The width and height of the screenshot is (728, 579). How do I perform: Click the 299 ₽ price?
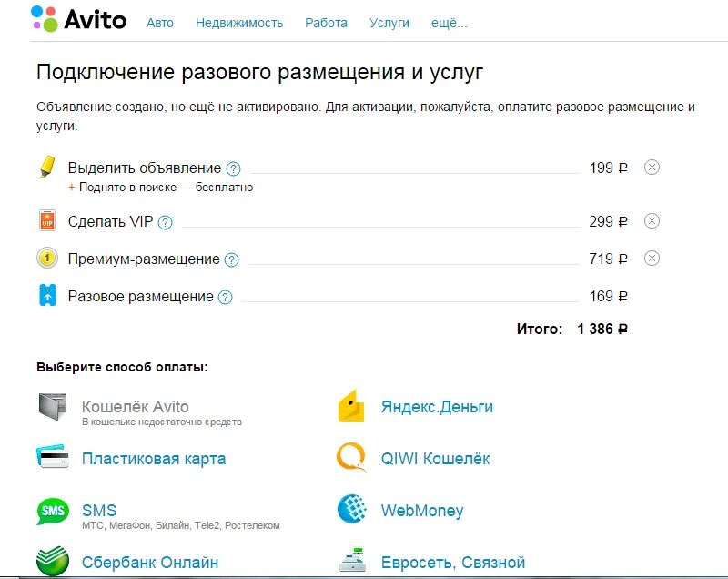[x=608, y=221]
